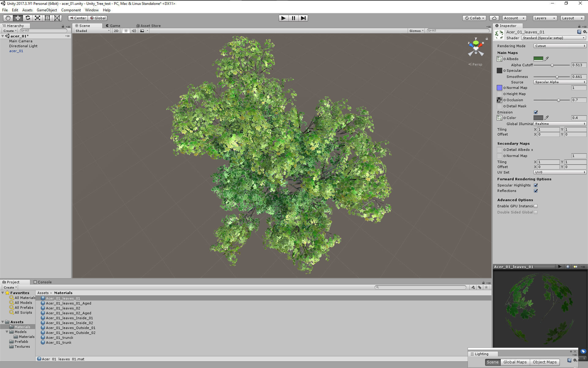Open the GameObject menu
The image size is (588, 368).
click(47, 10)
